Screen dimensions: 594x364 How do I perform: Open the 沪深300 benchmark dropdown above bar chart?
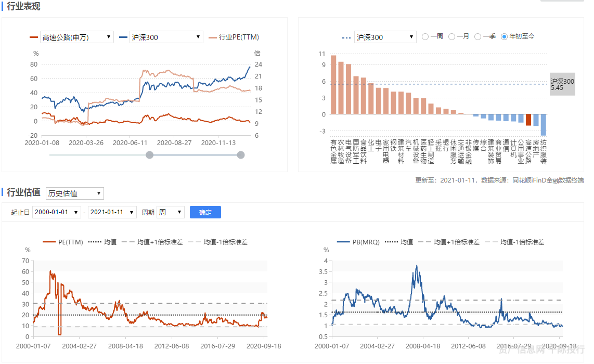[x=385, y=37]
